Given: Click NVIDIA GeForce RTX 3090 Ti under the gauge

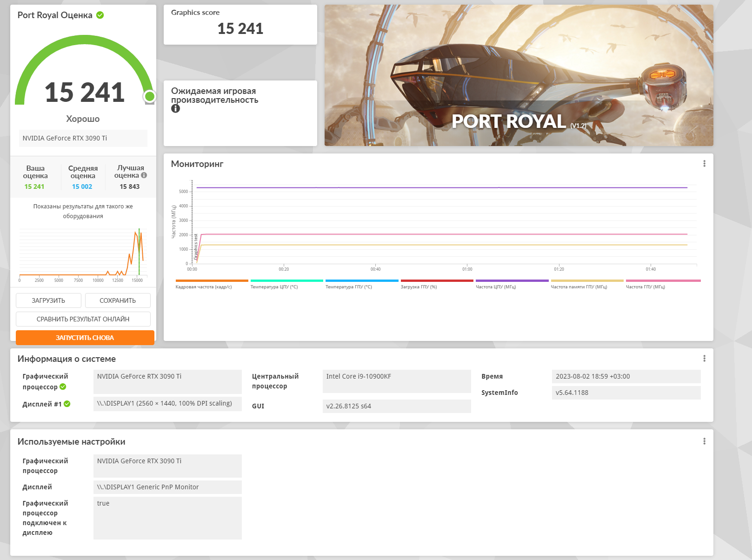Looking at the screenshot, I should 83,138.
